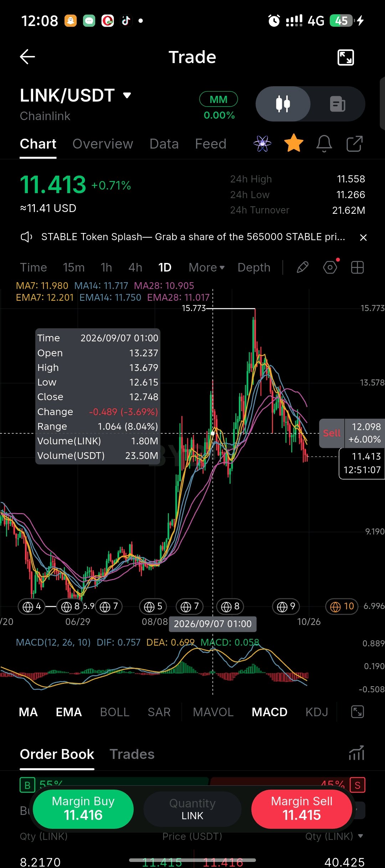Select the 1h chart interval
Viewport: 385px width, 868px height.
[106, 268]
